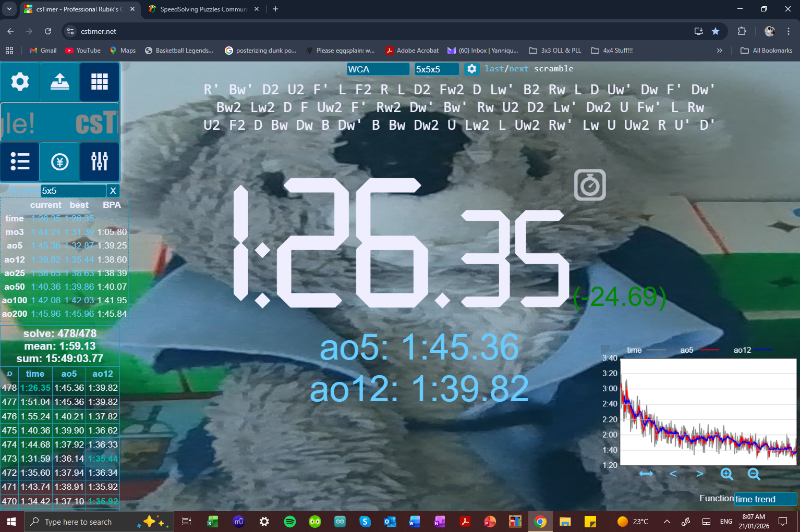Move the trend chart right with > arrow

(x=700, y=474)
